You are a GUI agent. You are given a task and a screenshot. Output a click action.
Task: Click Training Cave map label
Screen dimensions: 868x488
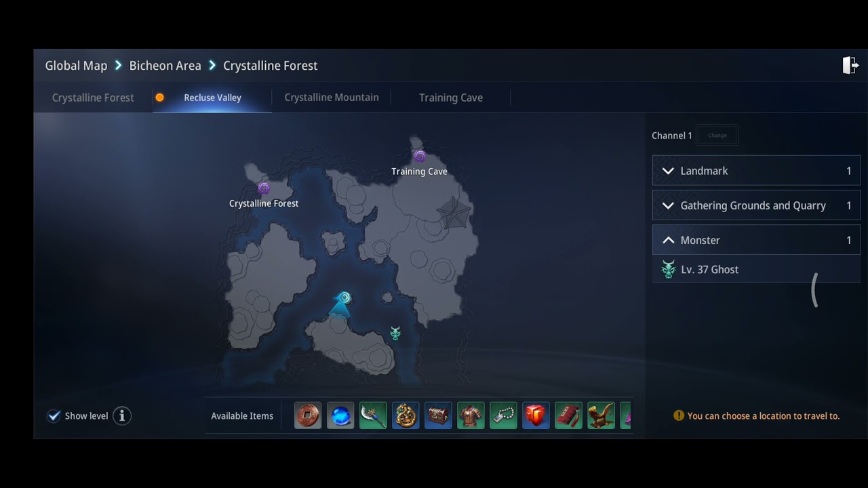point(419,171)
